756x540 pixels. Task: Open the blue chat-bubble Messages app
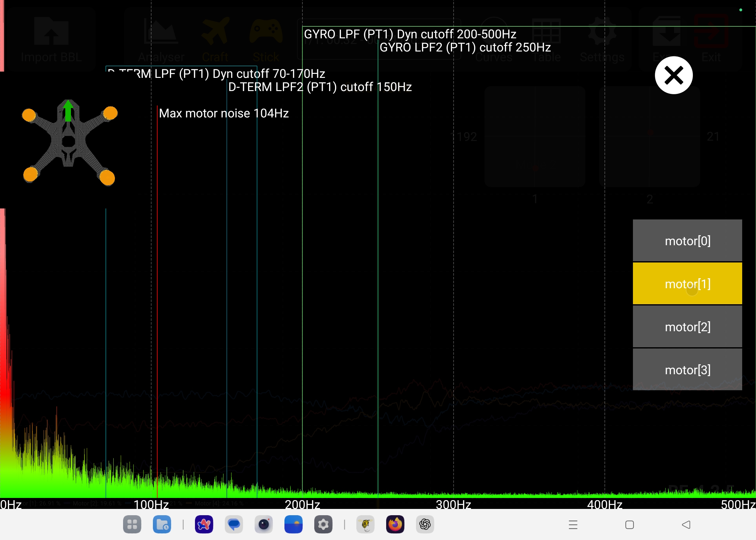[234, 524]
